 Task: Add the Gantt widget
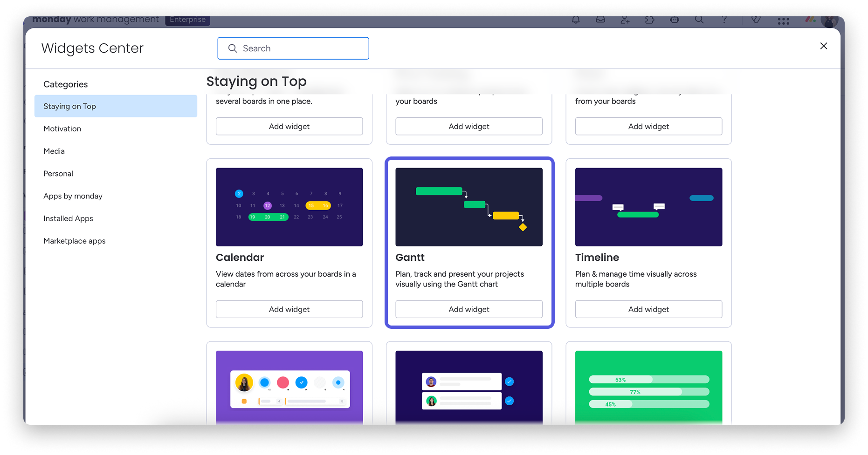[x=469, y=309]
